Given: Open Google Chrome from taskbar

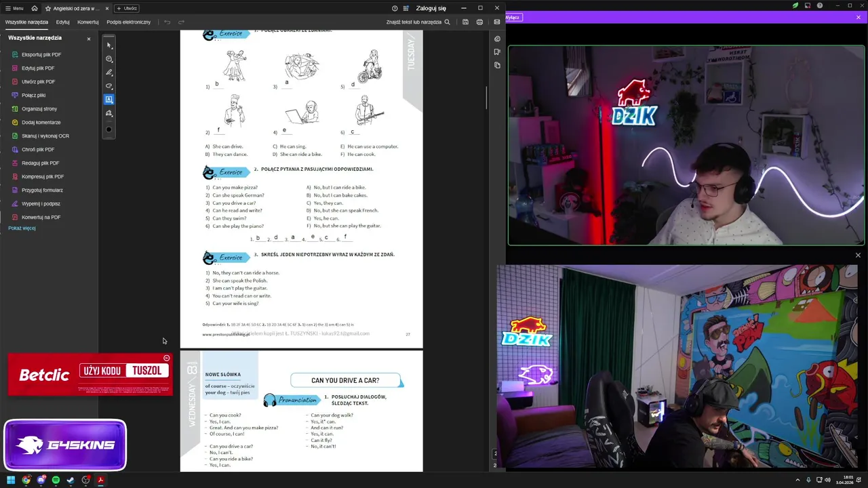Looking at the screenshot, I should [x=26, y=480].
